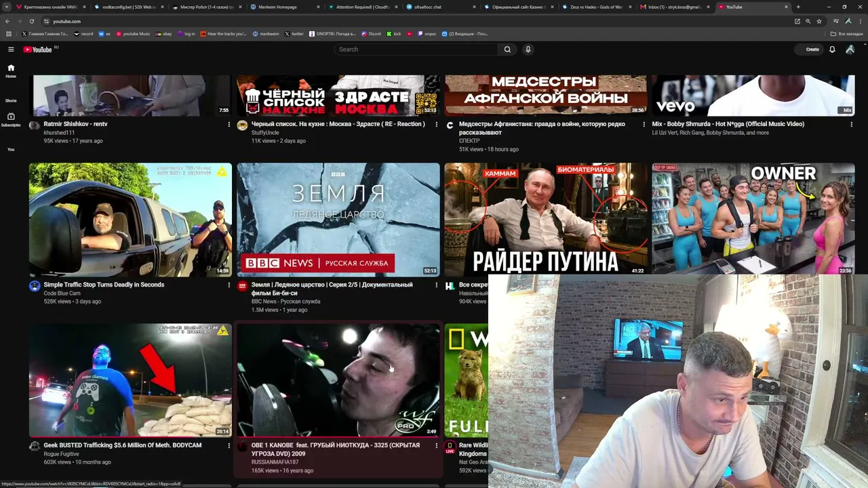Open more options for Земля Ледяное царство video

(437, 285)
